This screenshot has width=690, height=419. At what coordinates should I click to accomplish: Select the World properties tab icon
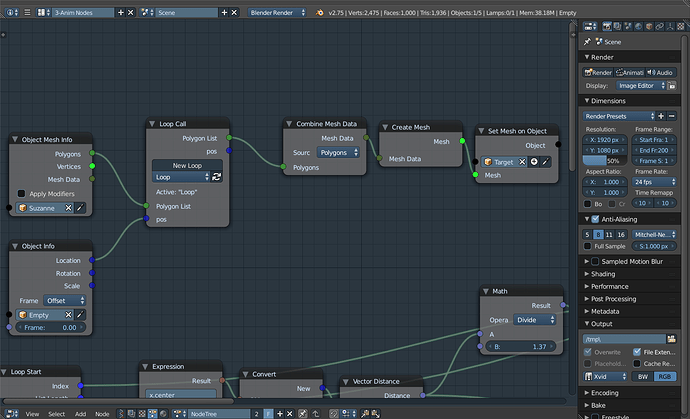point(639,26)
